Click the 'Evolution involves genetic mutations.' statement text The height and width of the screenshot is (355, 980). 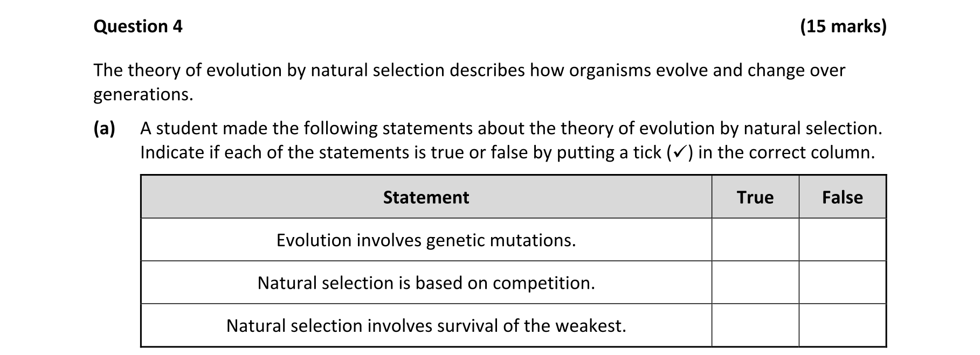(426, 240)
